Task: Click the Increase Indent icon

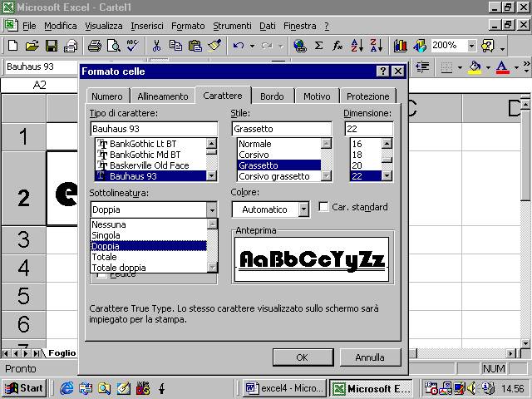Action: pos(422,66)
